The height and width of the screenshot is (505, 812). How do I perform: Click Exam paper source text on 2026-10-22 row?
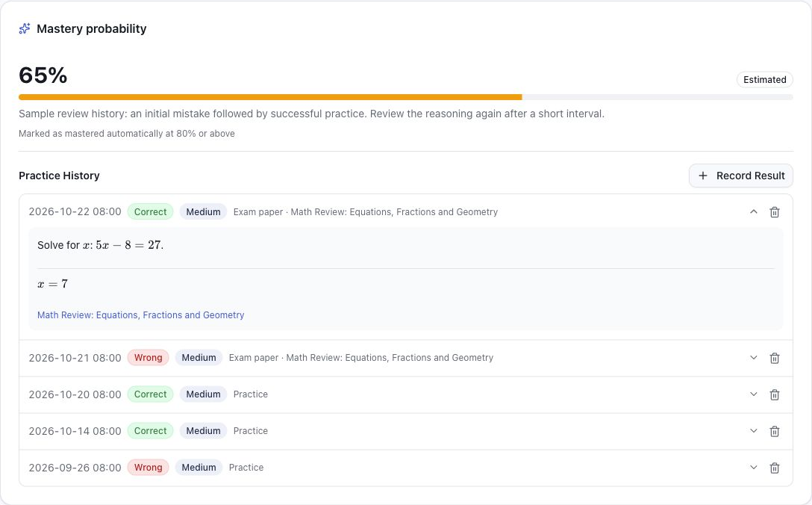[x=366, y=211]
